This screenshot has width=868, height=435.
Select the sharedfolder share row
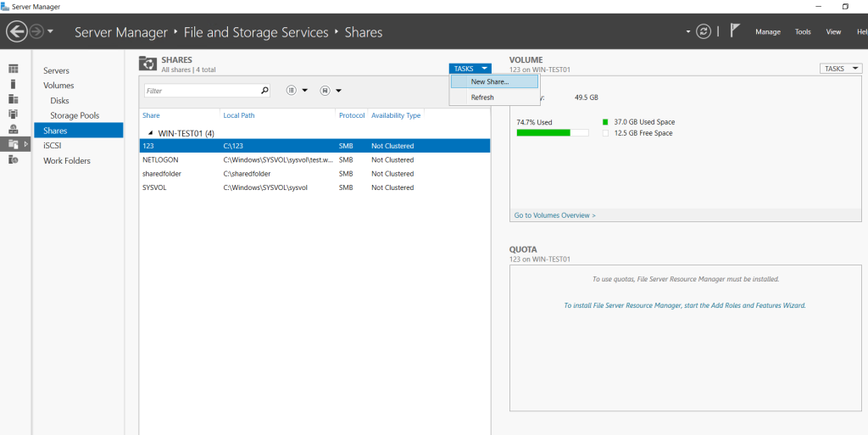tap(314, 174)
